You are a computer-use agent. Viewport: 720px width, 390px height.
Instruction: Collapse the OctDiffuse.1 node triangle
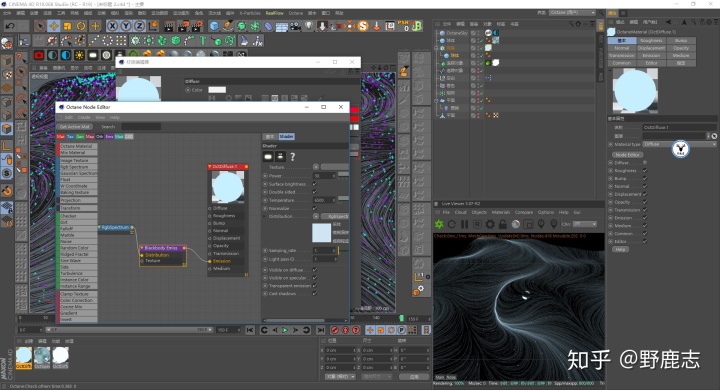point(210,166)
